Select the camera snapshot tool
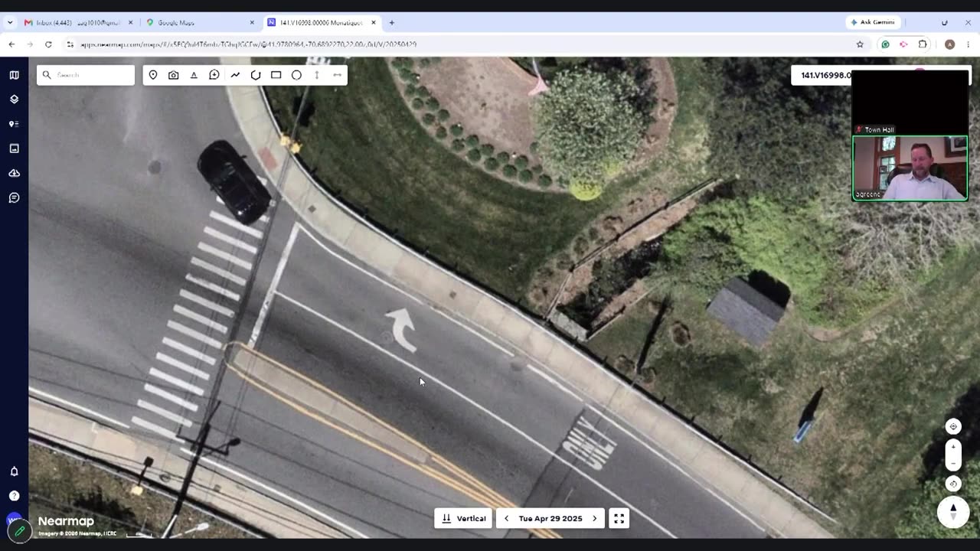The height and width of the screenshot is (551, 980). tap(174, 75)
